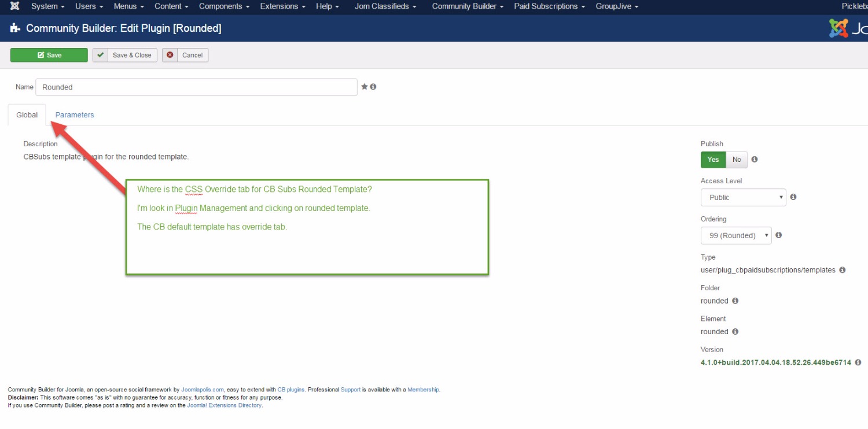Image resolution: width=868 pixels, height=429 pixels.
Task: Open the Ordering dropdown
Action: [736, 235]
